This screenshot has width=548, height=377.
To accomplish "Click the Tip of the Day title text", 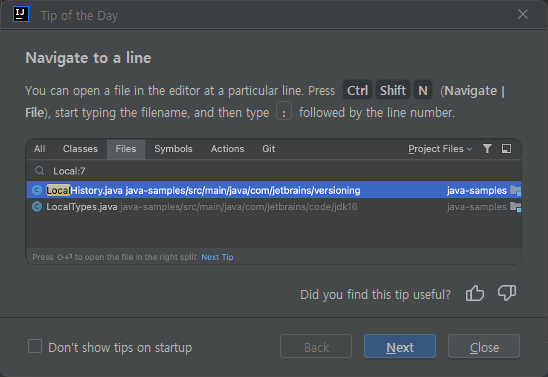I will tap(80, 16).
